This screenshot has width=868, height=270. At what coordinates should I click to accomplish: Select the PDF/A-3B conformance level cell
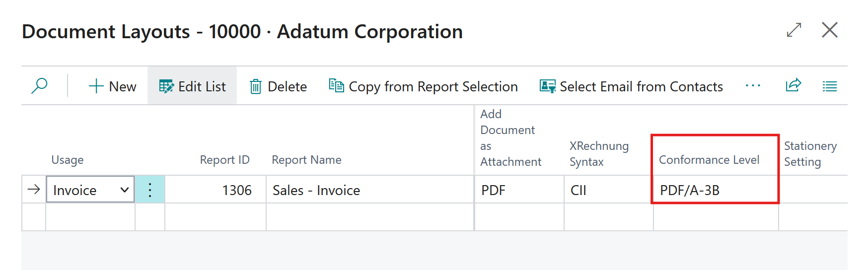(715, 190)
